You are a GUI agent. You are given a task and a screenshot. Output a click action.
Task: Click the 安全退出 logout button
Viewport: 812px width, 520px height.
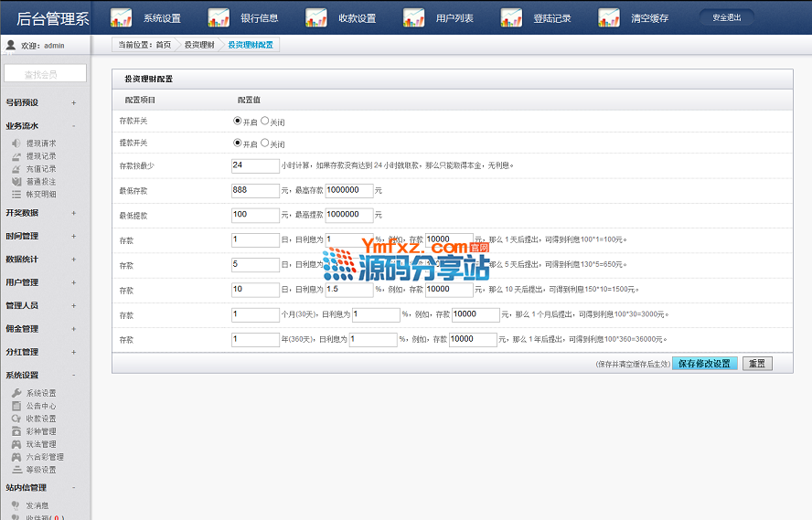coord(726,17)
